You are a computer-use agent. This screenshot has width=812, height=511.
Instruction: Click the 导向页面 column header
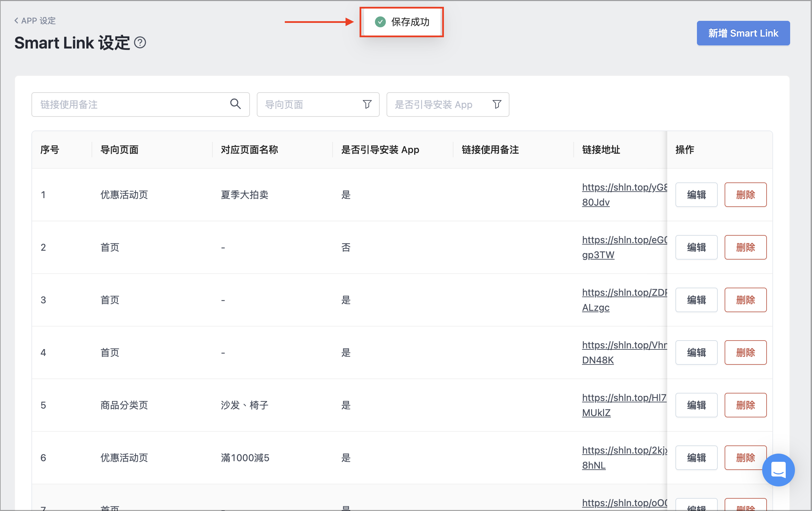tap(119, 150)
